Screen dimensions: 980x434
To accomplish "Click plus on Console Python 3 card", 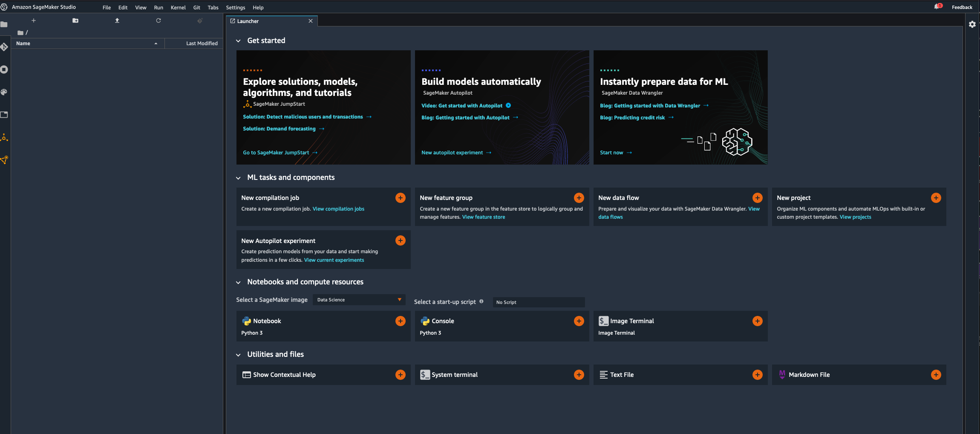I will pyautogui.click(x=579, y=321).
